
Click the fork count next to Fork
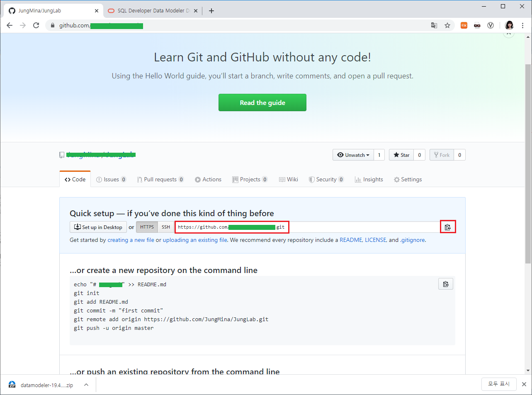coord(459,155)
